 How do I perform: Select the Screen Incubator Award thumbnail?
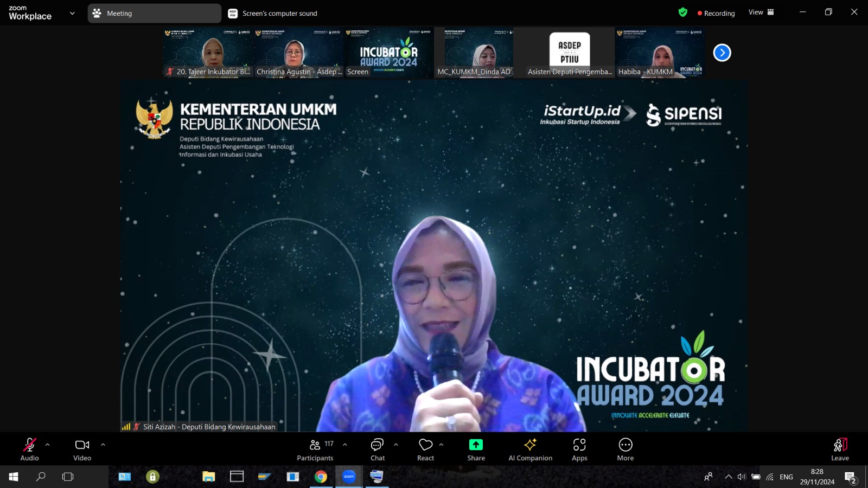[x=389, y=53]
